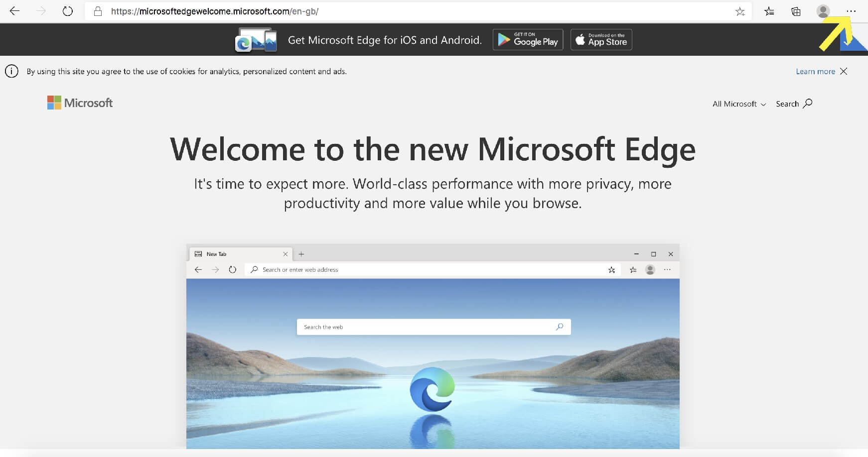Open the Favourites list icon in toolbar
This screenshot has height=457, width=868.
coord(769,11)
